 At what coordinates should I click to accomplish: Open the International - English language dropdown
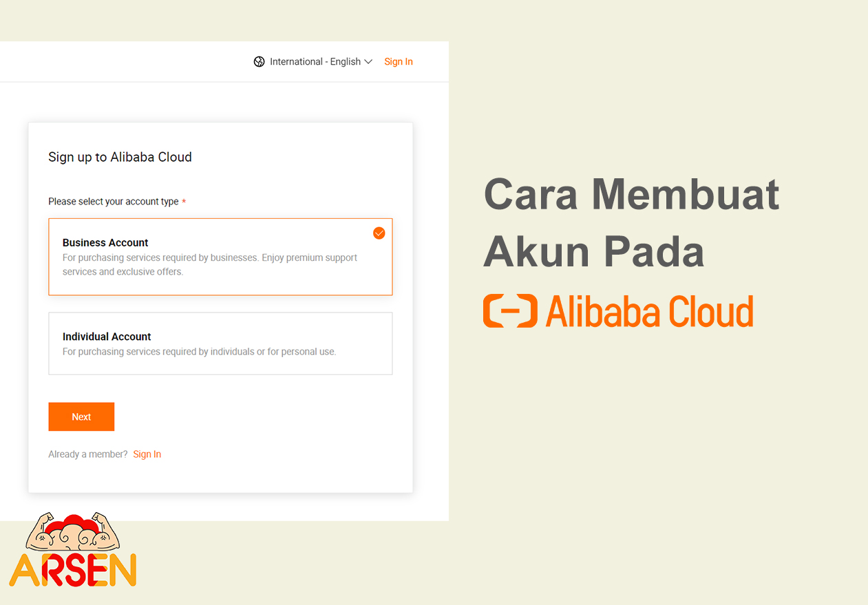tap(313, 62)
